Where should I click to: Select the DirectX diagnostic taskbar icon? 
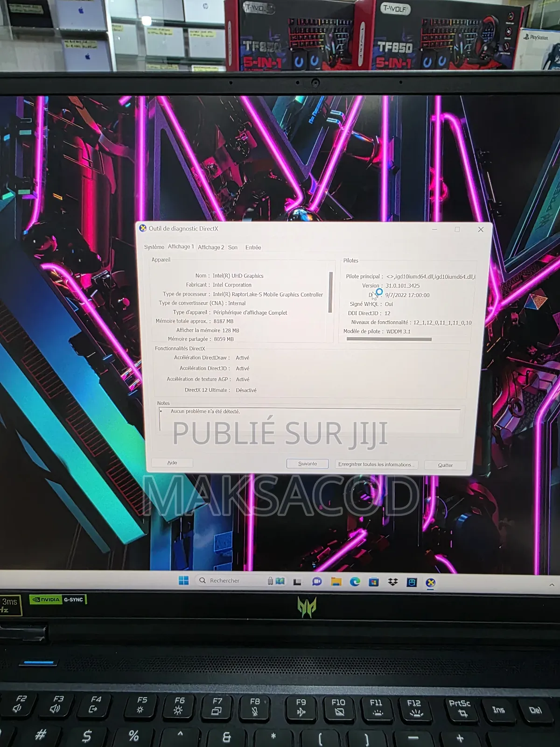click(x=430, y=582)
